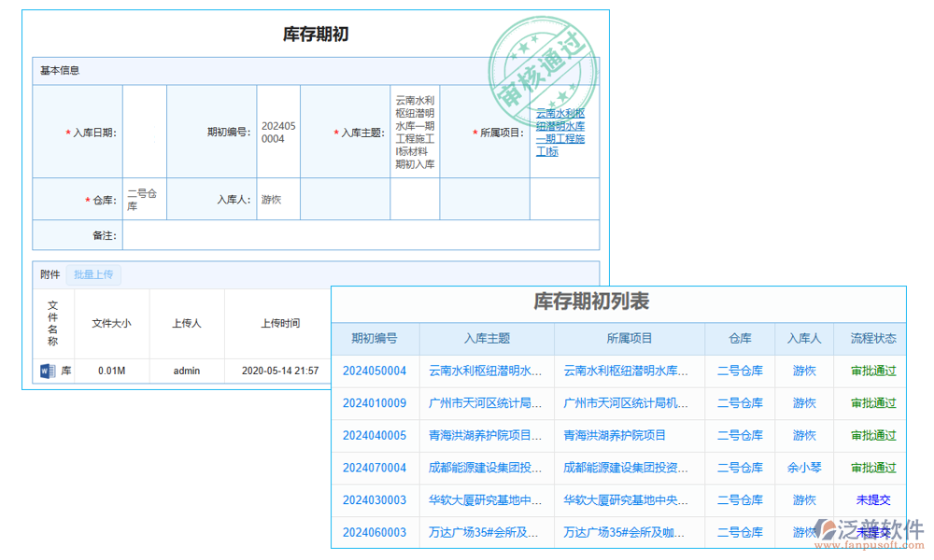Select the 流程状态 column header
Viewport: 934px width, 560px height.
pyautogui.click(x=870, y=339)
